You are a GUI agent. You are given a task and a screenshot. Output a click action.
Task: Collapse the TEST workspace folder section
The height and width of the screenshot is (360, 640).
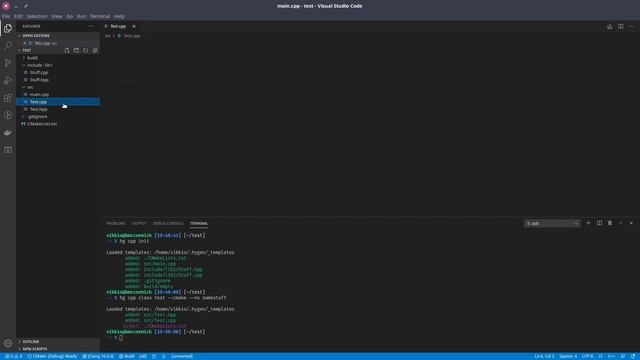tap(41, 50)
